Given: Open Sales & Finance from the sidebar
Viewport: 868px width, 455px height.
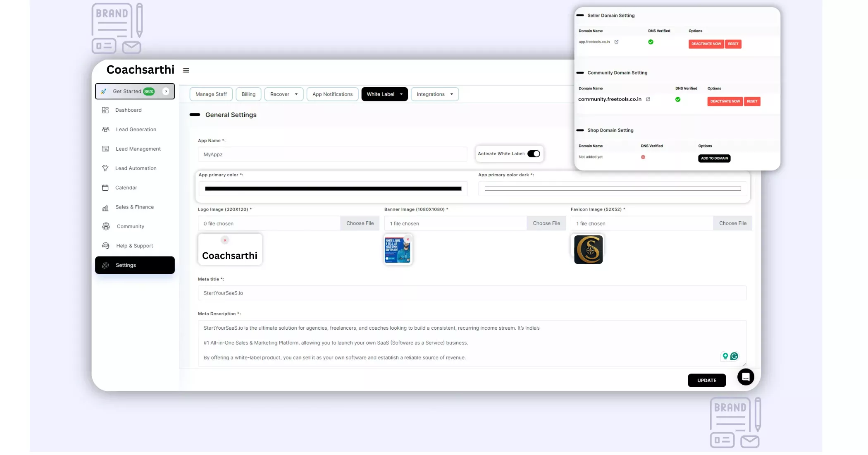Looking at the screenshot, I should tap(135, 207).
